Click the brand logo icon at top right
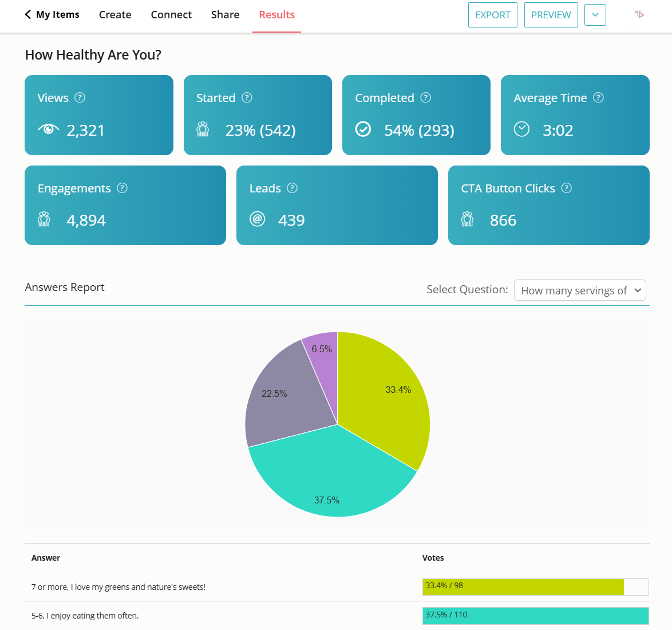Viewport: 672px width, 630px height. pos(639,14)
